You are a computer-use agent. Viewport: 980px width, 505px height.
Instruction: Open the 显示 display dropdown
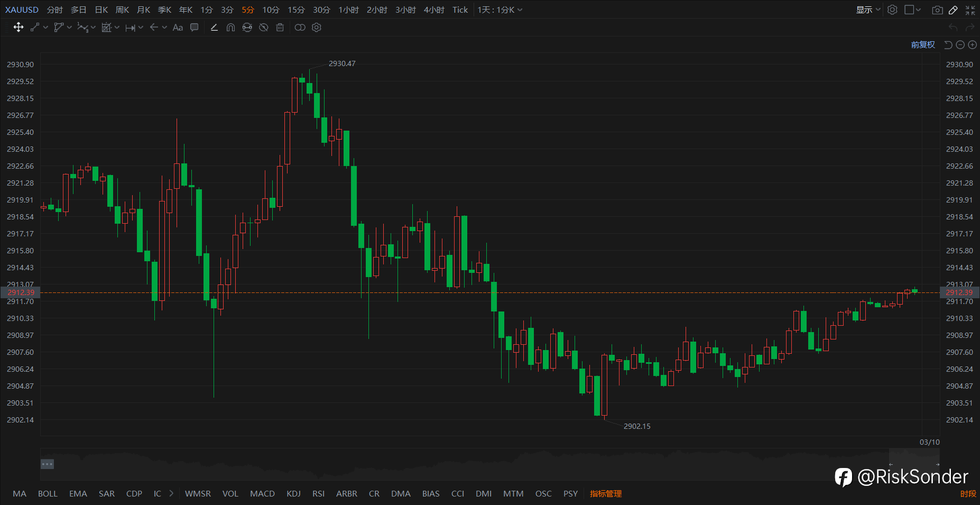(868, 10)
